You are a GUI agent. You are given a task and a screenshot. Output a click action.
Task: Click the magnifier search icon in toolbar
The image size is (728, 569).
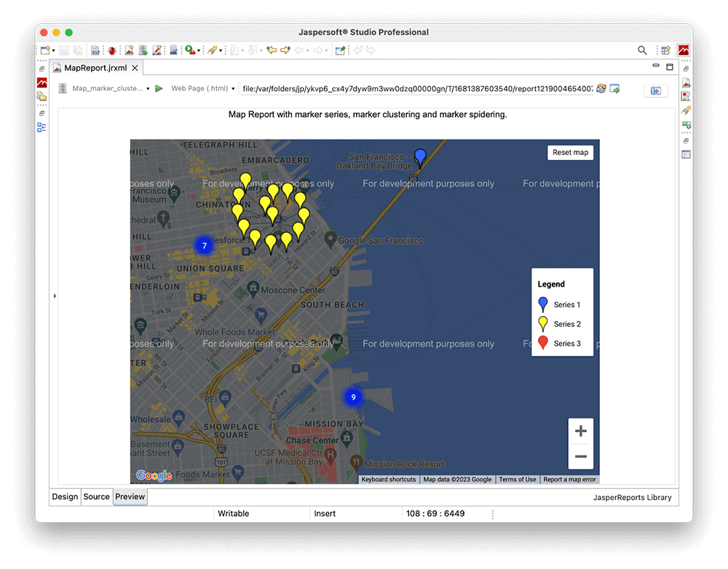(642, 50)
